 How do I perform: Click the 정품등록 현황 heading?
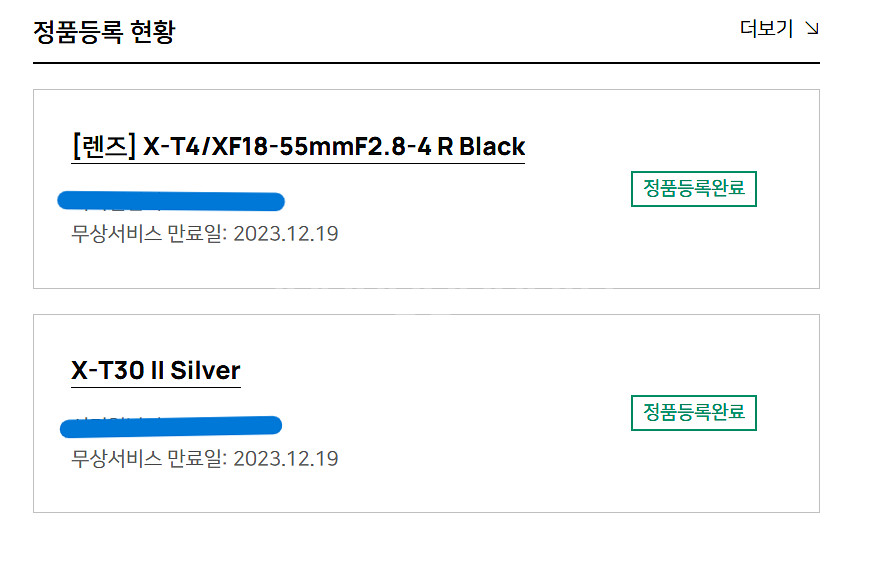[x=104, y=31]
